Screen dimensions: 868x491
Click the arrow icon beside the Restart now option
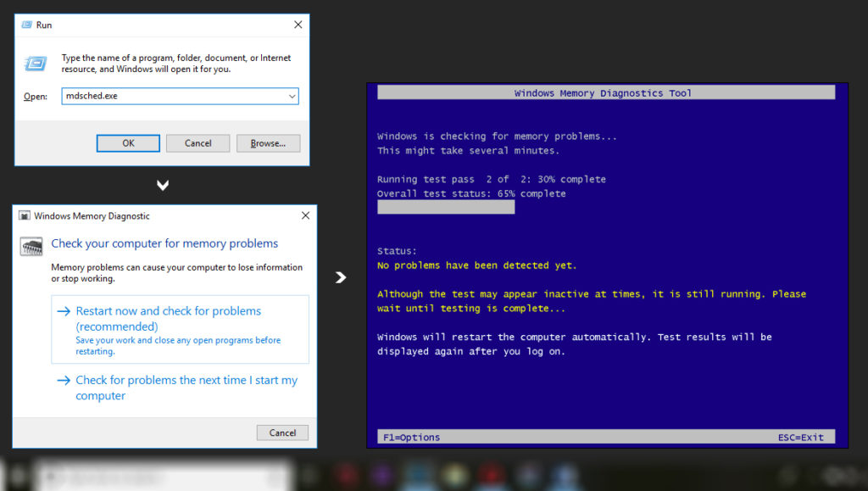click(x=64, y=311)
